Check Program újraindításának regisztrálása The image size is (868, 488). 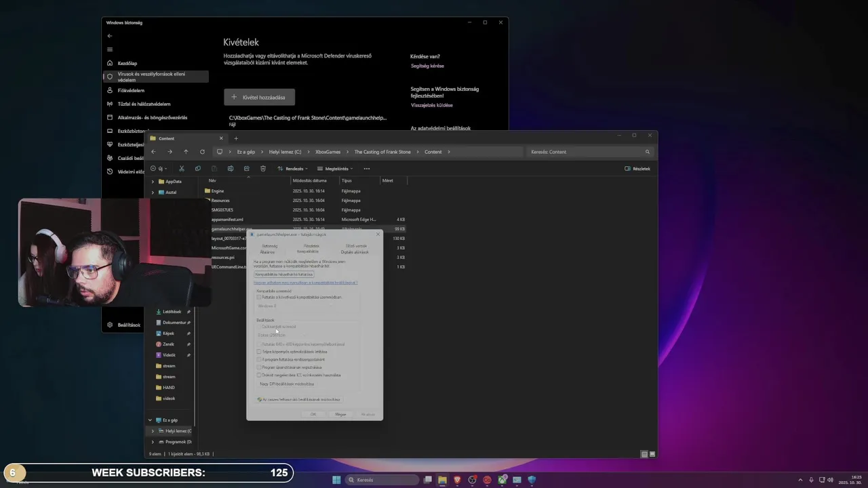tap(259, 367)
